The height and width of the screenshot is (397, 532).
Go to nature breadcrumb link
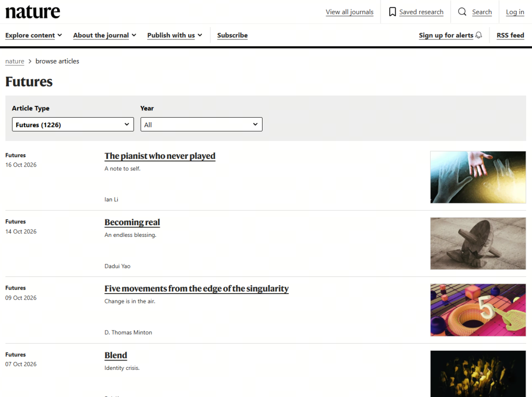15,61
